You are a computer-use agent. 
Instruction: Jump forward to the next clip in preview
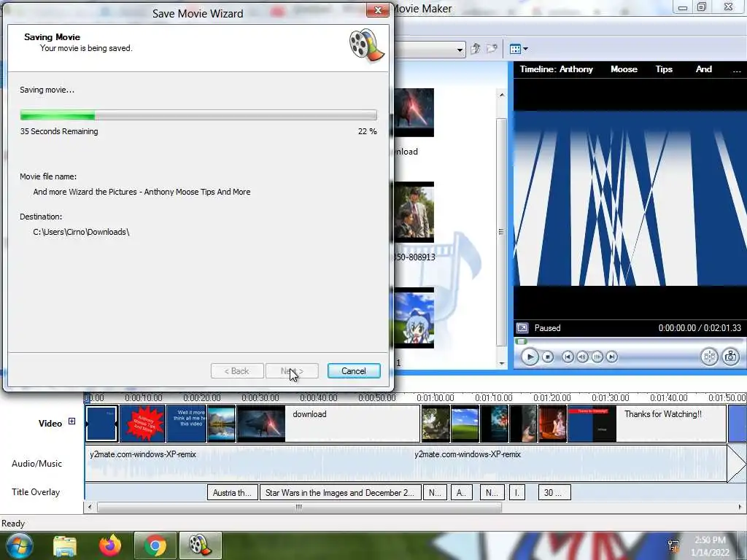[612, 357]
